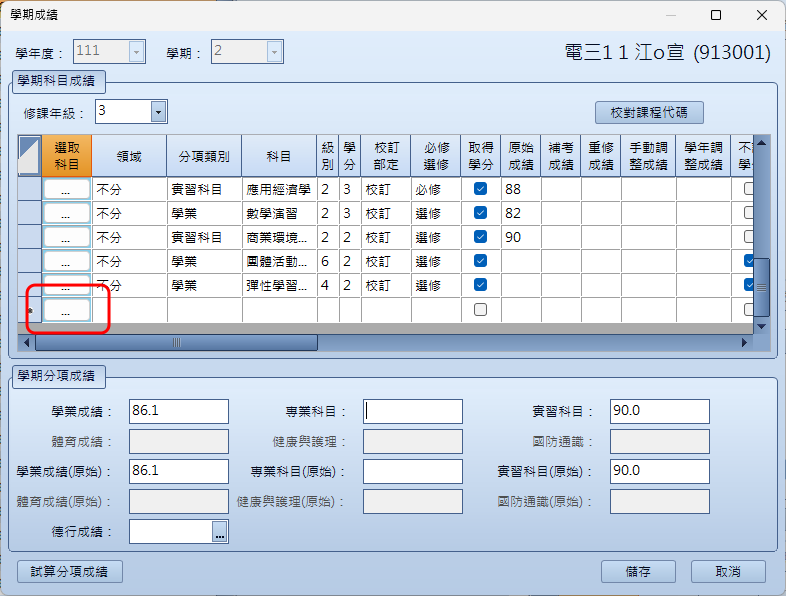Toggle last-column checkbox in 團體活動 row

point(748,261)
